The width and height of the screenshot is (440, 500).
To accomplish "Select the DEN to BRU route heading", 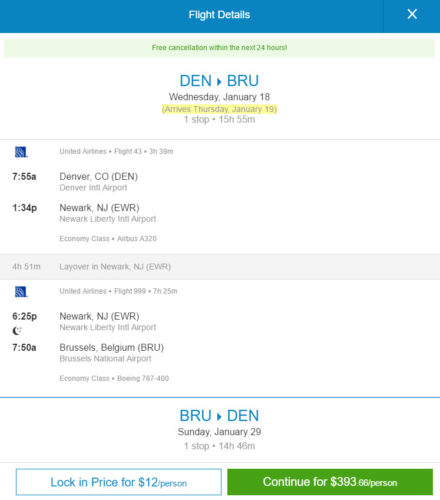I will (x=219, y=81).
